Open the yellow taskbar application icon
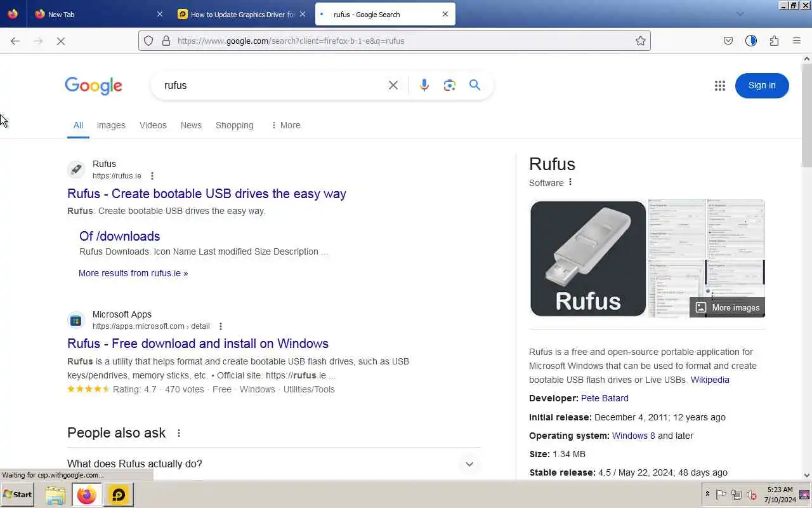Screen dimensions: 812x508 118,495
